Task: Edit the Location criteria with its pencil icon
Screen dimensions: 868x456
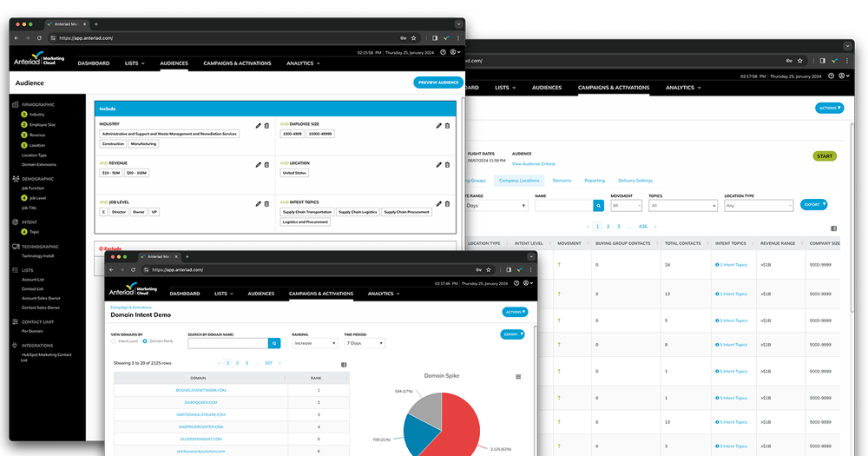Action: (x=438, y=164)
